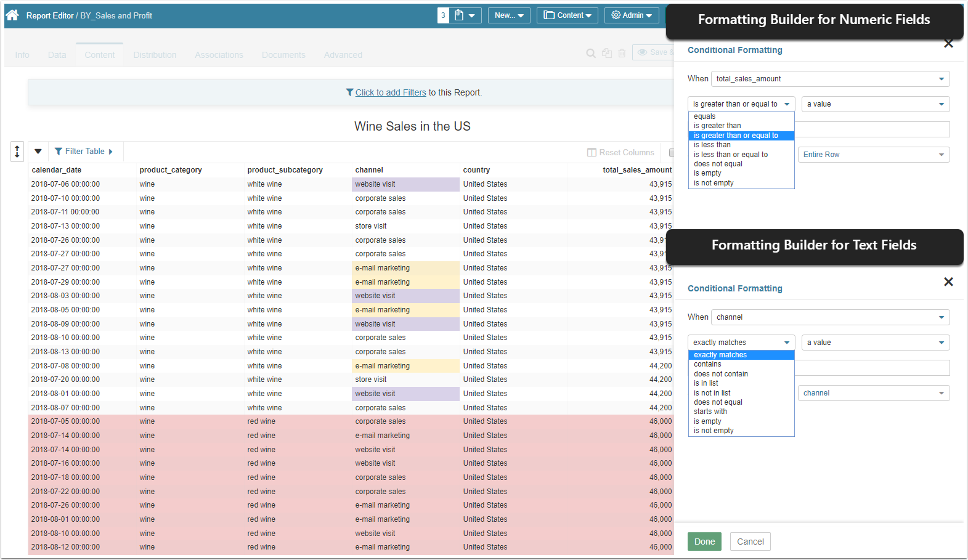Click the Reset Columns icon button
The width and height of the screenshot is (968, 560).
(620, 152)
